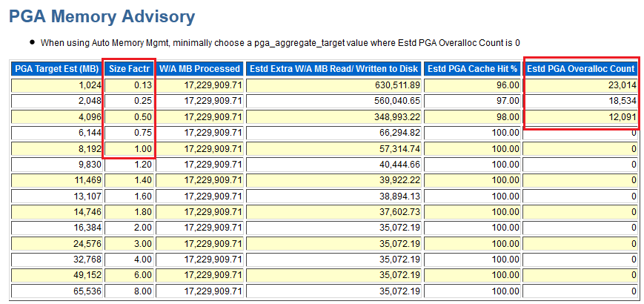Click the 348,993.22 disk read/write cell
The image size is (644, 304).
(333, 117)
